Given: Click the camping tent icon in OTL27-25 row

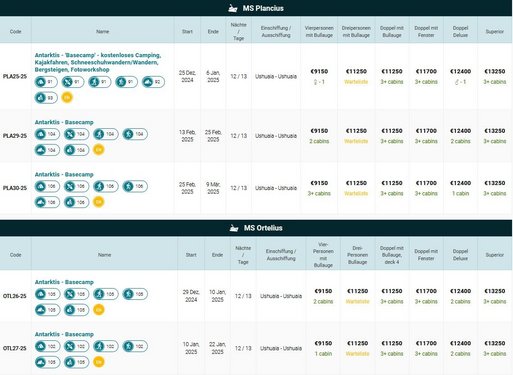Looking at the screenshot, I should pos(41,346).
